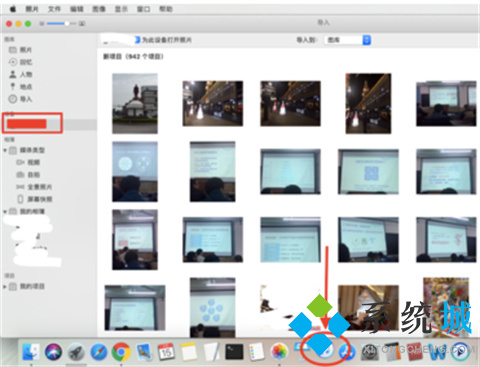
Task: Open the 帮助 menu
Action: tap(166, 9)
